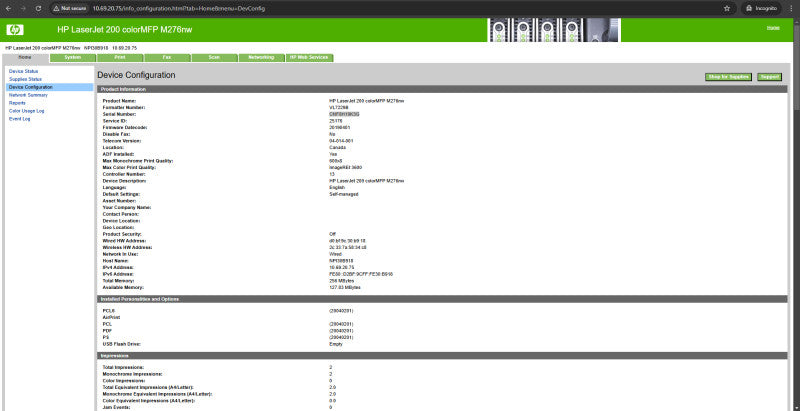
Task: Open the HP Web Services tab
Action: click(x=309, y=58)
